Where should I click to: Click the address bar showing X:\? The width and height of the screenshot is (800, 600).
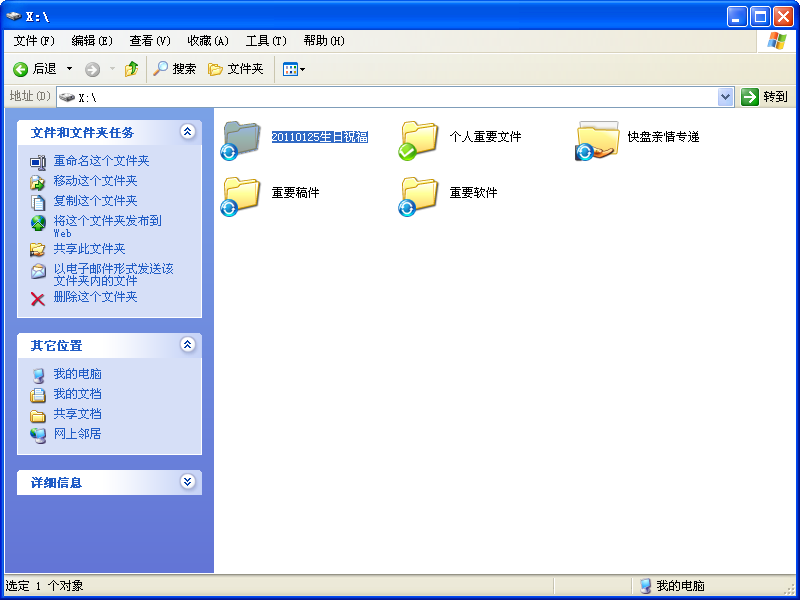[x=387, y=97]
